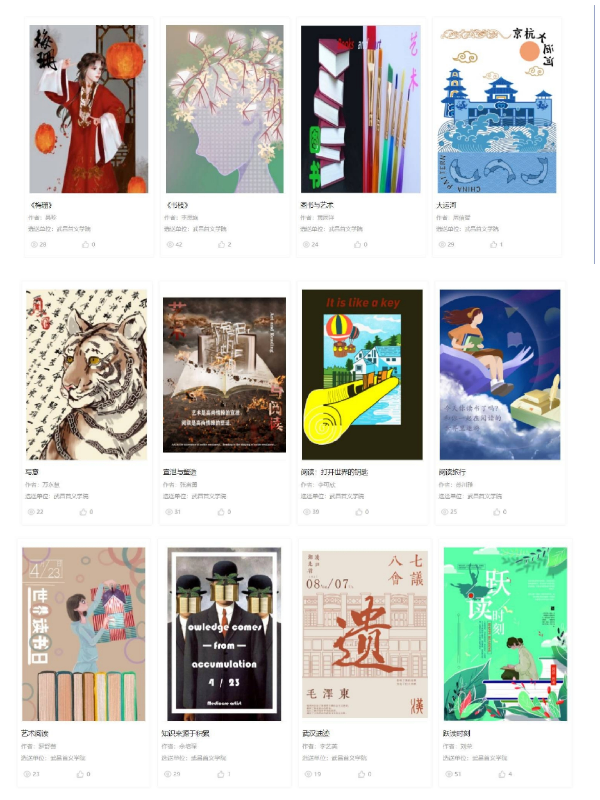Viewport: 600px width, 800px height.
Task: Open the tiger with calligraphy poster thumbnail
Action: [86, 374]
